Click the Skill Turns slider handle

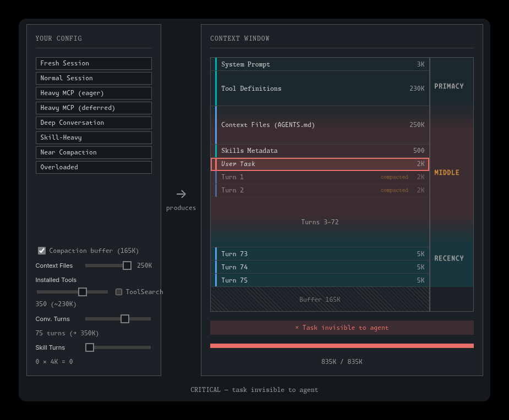coord(90,347)
